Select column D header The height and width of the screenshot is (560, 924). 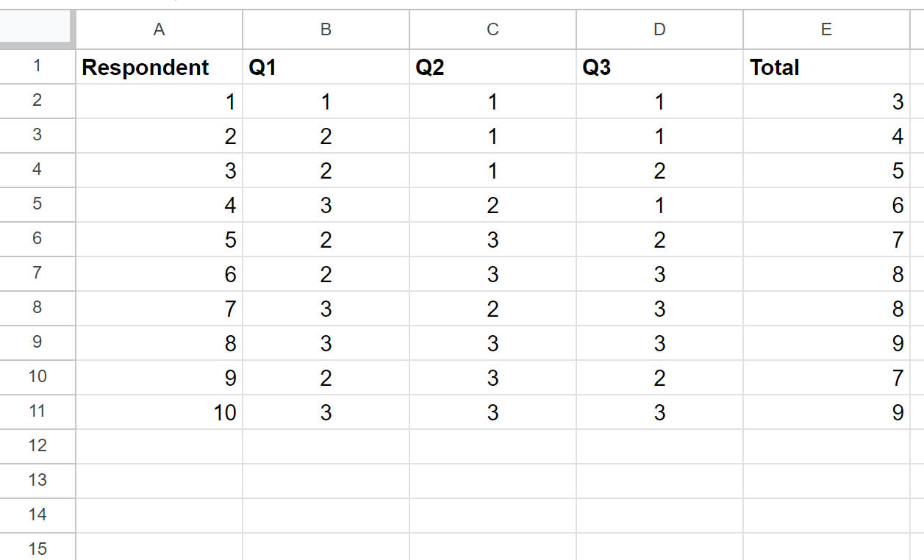pos(659,29)
